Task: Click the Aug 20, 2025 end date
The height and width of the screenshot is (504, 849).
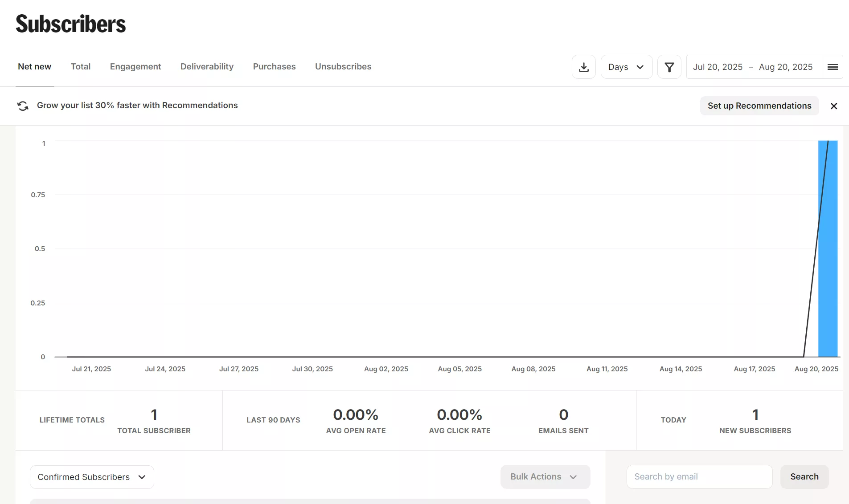Action: click(785, 67)
